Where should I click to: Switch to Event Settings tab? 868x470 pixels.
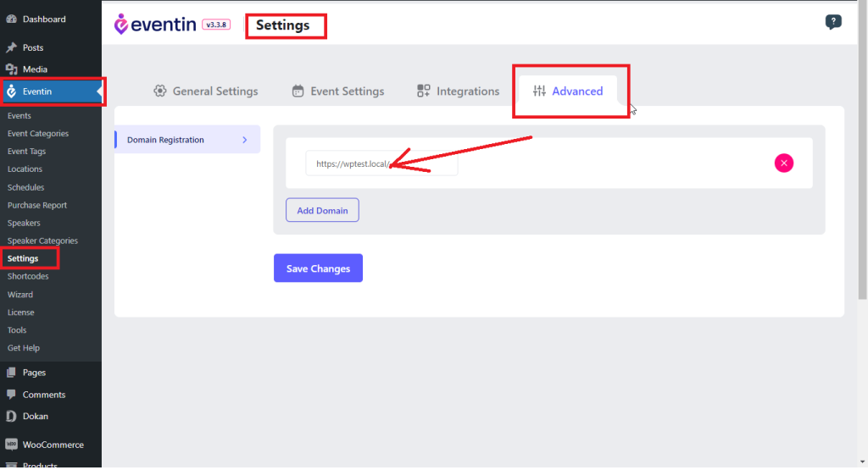tap(338, 91)
